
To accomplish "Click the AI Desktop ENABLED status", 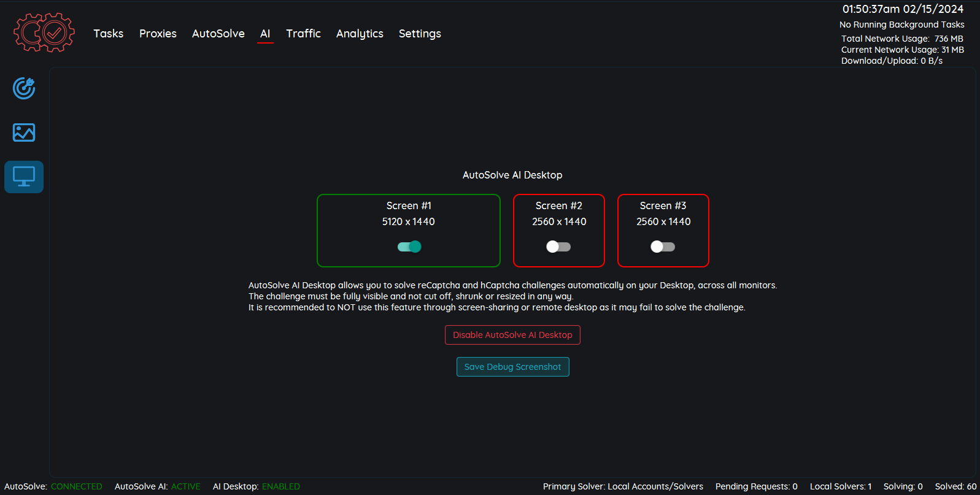I will point(257,486).
